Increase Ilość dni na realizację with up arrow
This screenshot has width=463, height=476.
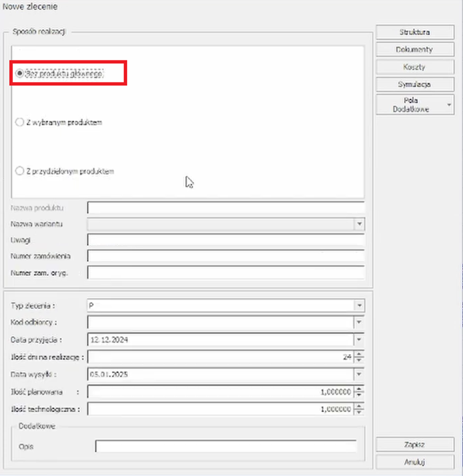coord(360,355)
